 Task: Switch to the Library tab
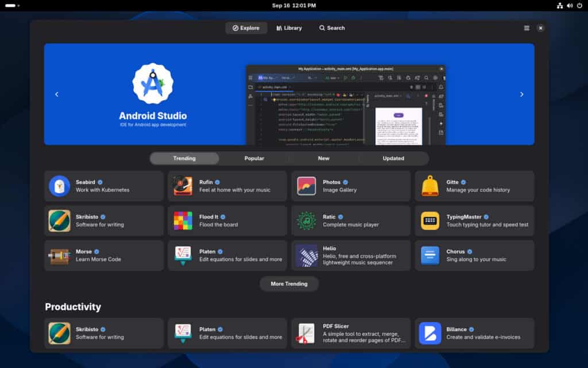coord(289,28)
